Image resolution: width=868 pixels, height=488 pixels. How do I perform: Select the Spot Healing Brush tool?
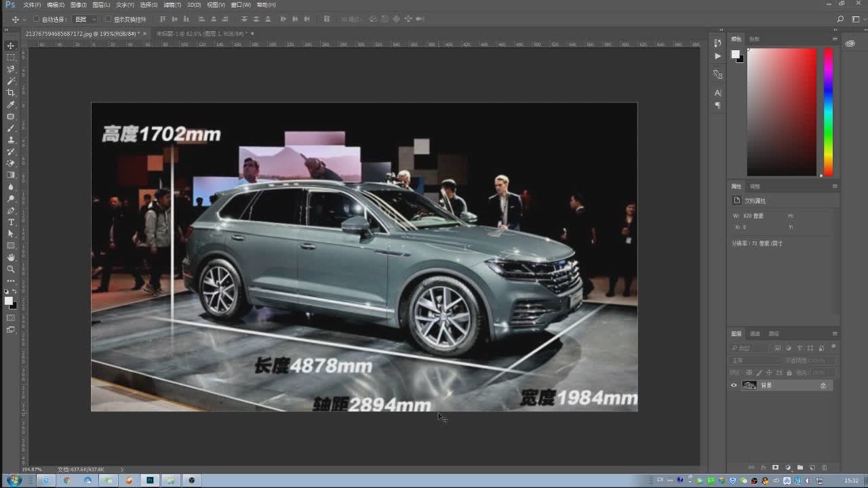pos(11,117)
